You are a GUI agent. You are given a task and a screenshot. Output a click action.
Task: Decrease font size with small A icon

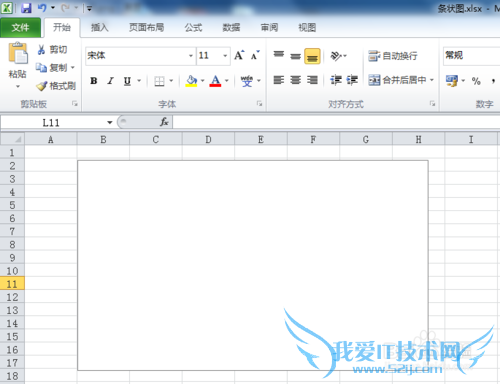(255, 55)
